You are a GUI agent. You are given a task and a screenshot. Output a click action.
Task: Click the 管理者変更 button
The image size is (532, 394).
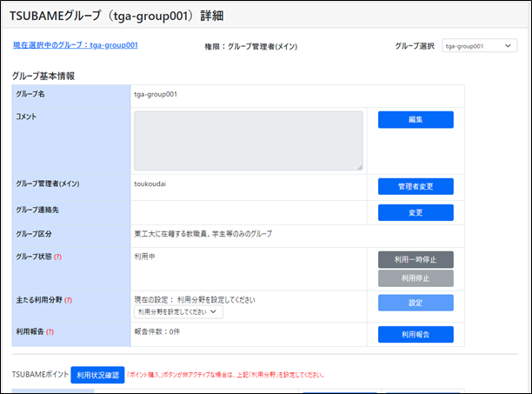click(x=416, y=186)
